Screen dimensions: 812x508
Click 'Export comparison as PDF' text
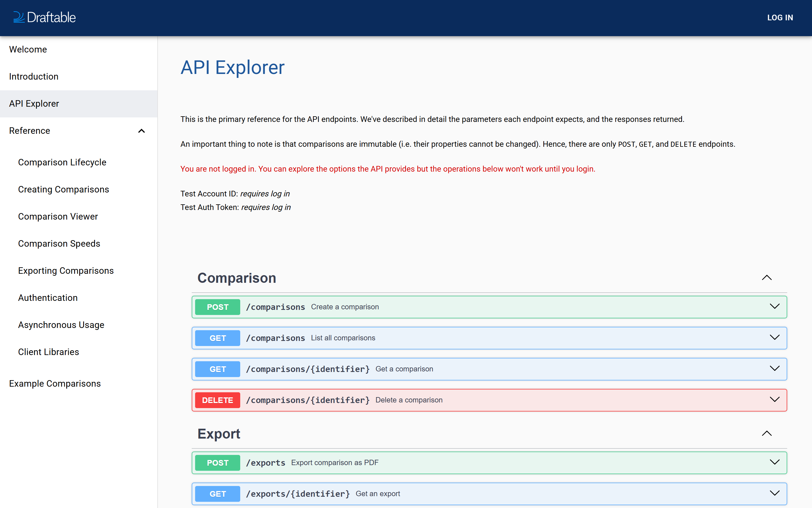[x=335, y=463]
